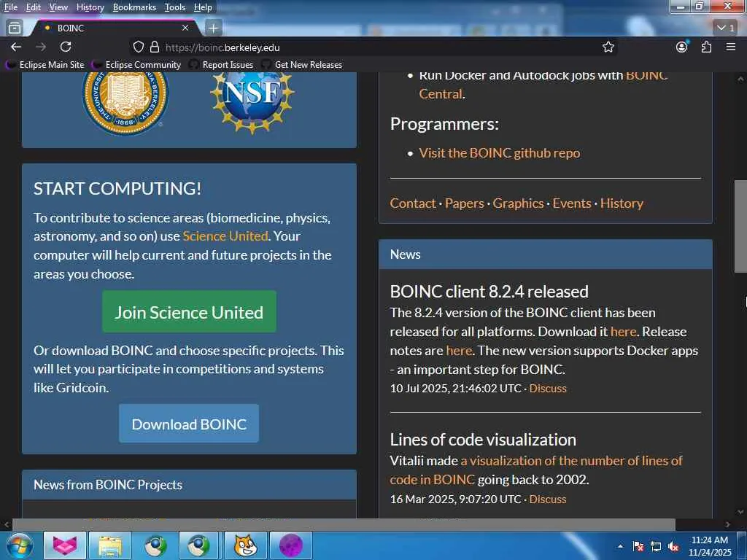Open the purple globe taskbar app

click(290, 545)
